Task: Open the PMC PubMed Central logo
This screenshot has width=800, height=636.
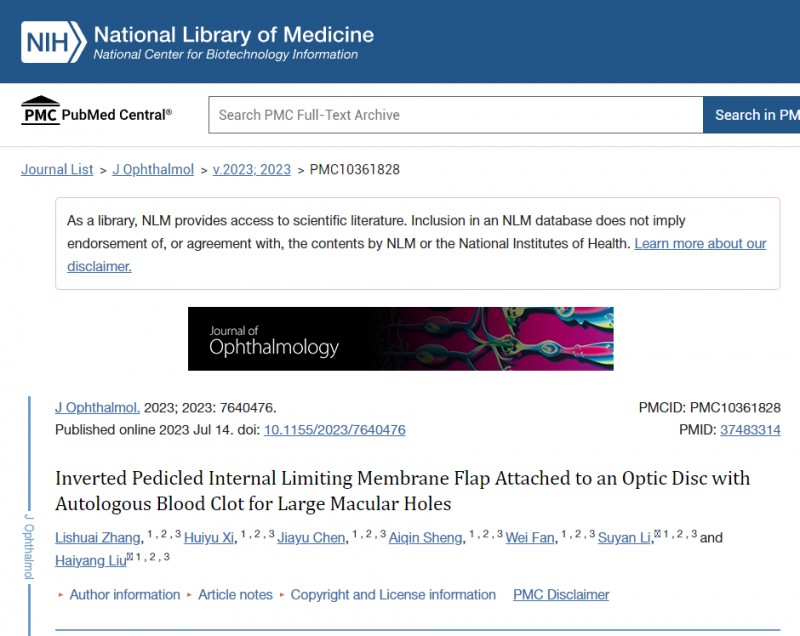Action: click(x=96, y=111)
